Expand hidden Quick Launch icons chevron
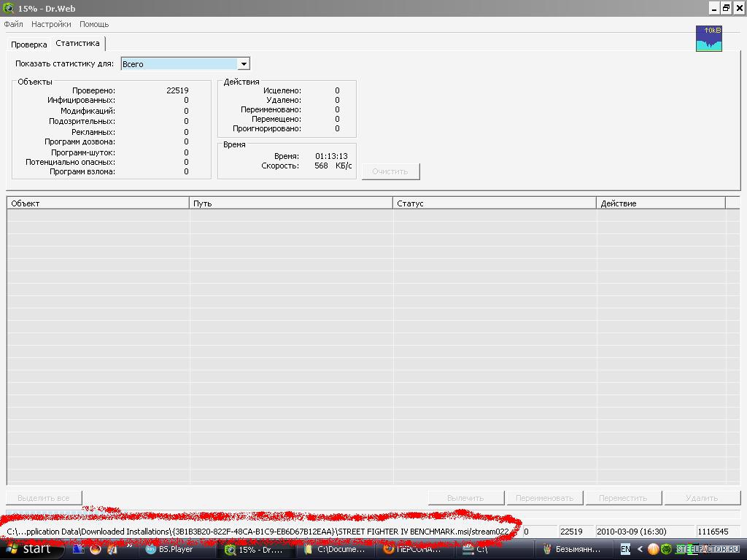This screenshot has height=560, width=747. [130, 545]
